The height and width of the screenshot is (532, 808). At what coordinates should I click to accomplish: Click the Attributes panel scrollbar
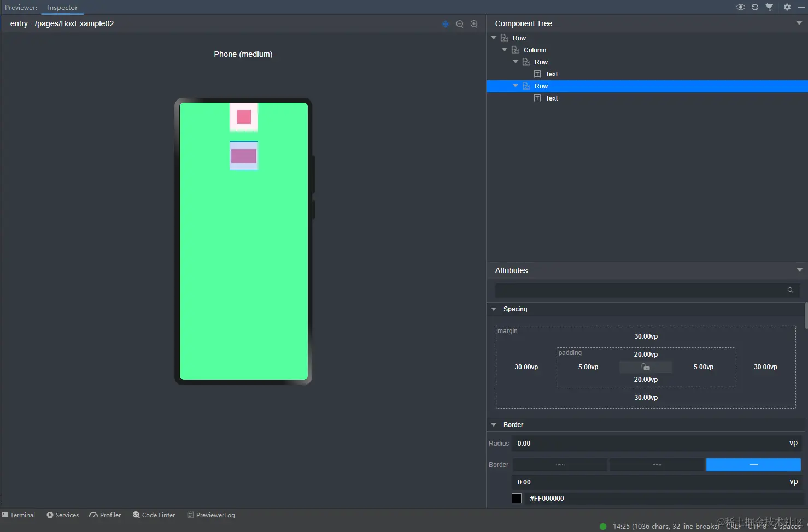point(806,315)
